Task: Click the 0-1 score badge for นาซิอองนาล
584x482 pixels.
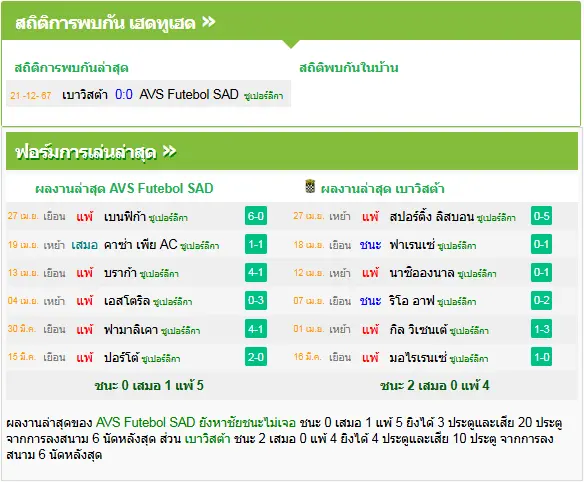Action: (542, 272)
